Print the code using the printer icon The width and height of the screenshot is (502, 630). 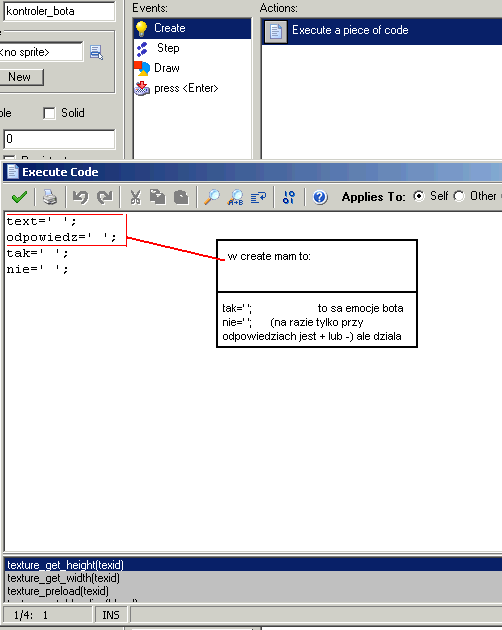tap(50, 197)
